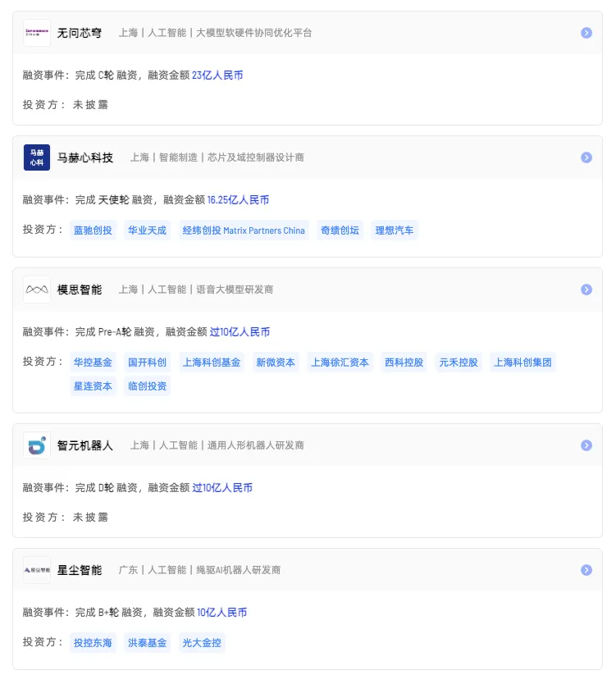This screenshot has width=616, height=684.
Task: Select investor tag 上海科创基金
Action: (x=212, y=362)
